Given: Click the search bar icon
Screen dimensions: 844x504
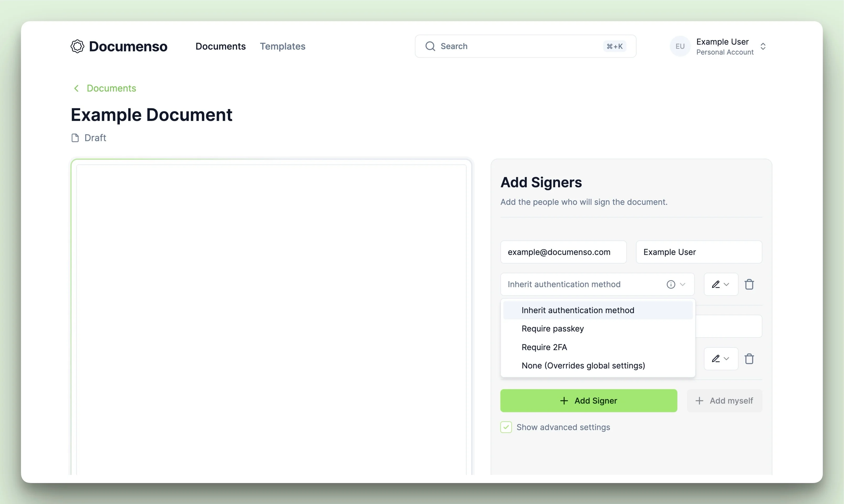Looking at the screenshot, I should click(x=430, y=46).
